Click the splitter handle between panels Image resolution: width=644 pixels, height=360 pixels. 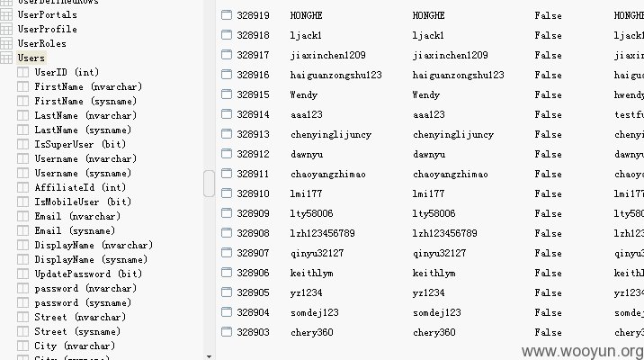209,184
